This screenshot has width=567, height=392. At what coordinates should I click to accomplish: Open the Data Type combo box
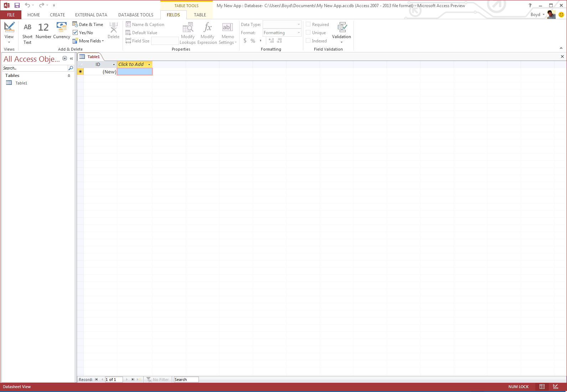point(282,24)
